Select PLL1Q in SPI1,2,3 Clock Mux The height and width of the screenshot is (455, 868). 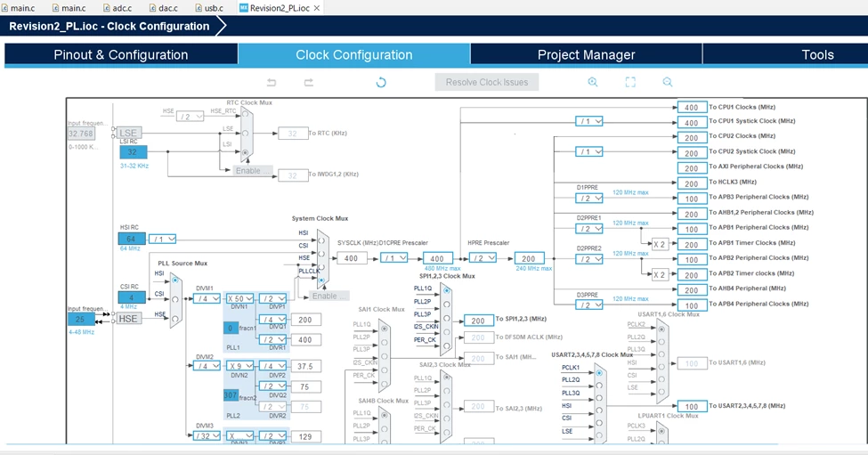click(447, 290)
